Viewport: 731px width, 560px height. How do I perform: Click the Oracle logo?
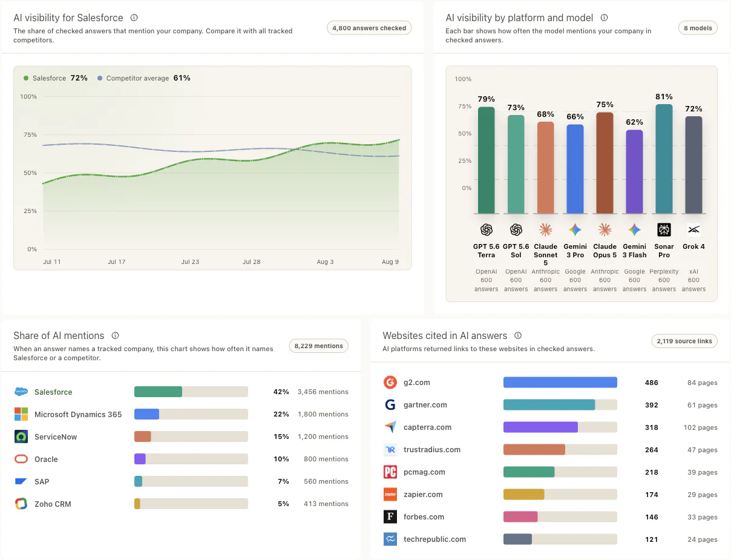pos(21,459)
